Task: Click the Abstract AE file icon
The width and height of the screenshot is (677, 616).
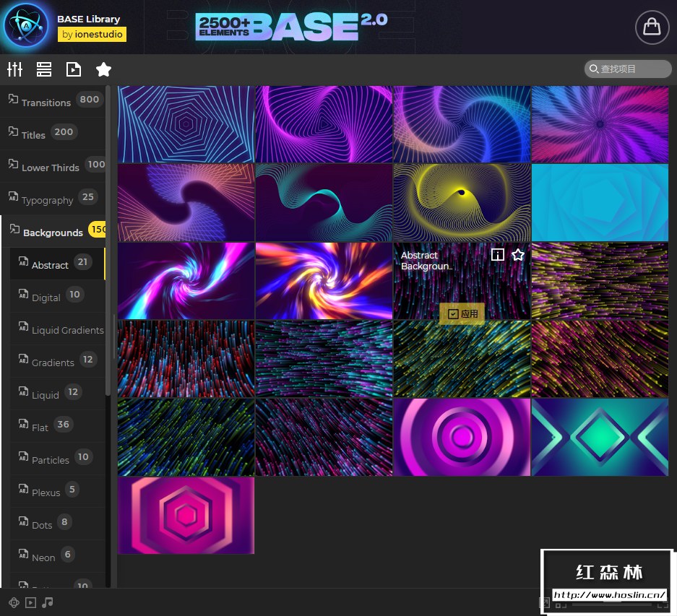Action: pos(23,261)
